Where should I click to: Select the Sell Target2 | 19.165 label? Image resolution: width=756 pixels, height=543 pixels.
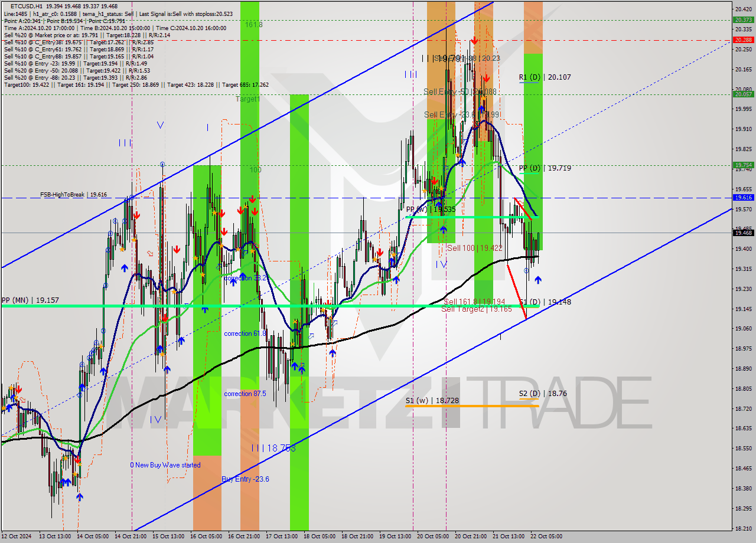click(x=477, y=309)
